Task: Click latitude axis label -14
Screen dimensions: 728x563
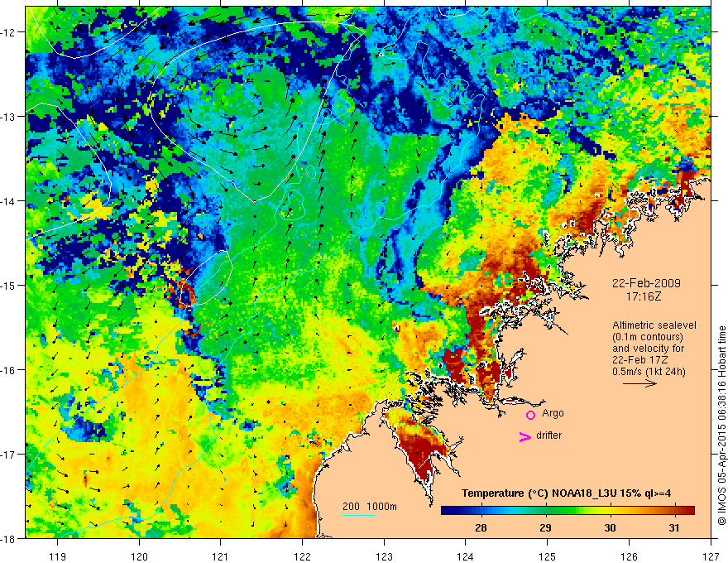Action: click(x=9, y=201)
